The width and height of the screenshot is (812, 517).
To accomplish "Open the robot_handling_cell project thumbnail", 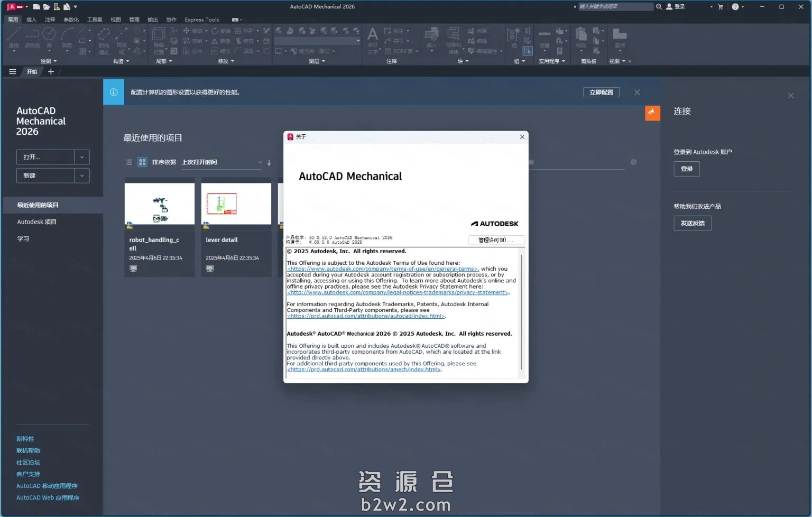I will 159,204.
